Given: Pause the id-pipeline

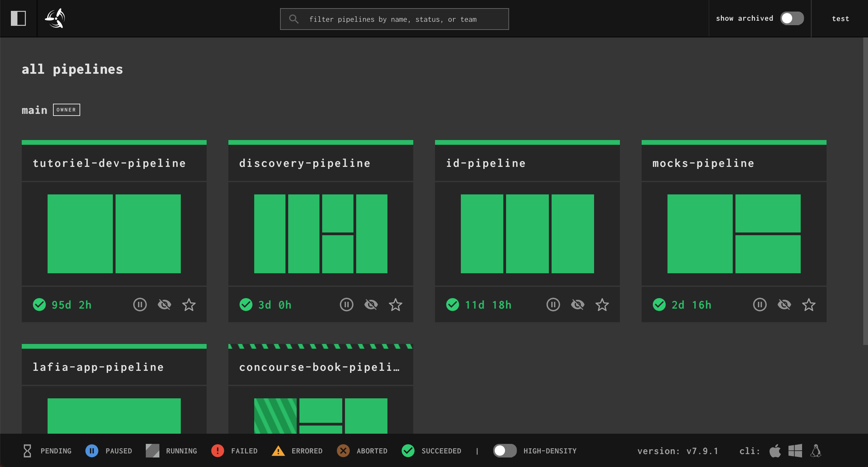Looking at the screenshot, I should (553, 305).
